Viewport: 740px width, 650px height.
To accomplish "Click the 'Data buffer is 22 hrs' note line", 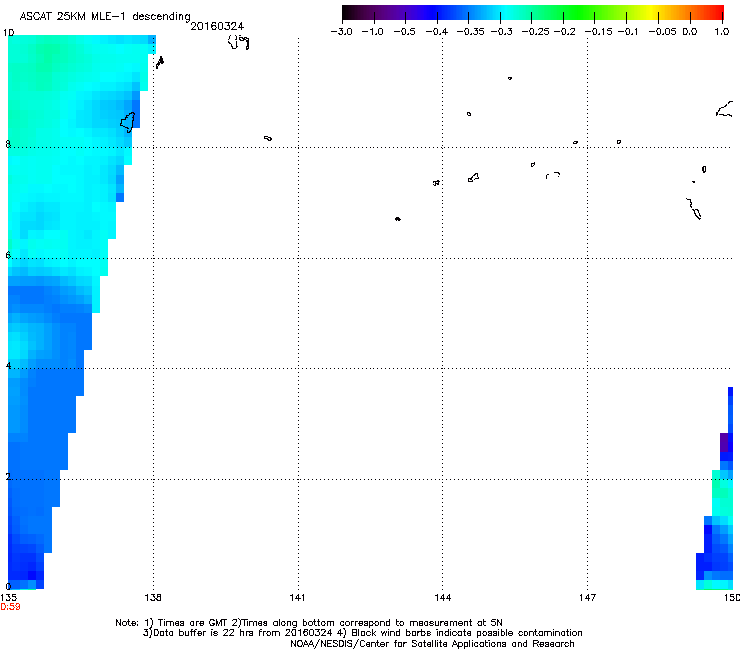I will (362, 633).
